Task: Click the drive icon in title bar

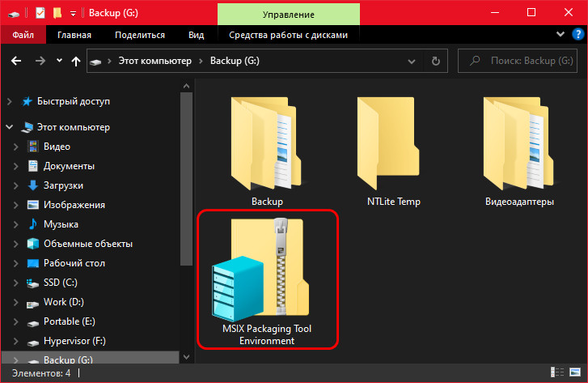Action: tap(14, 14)
